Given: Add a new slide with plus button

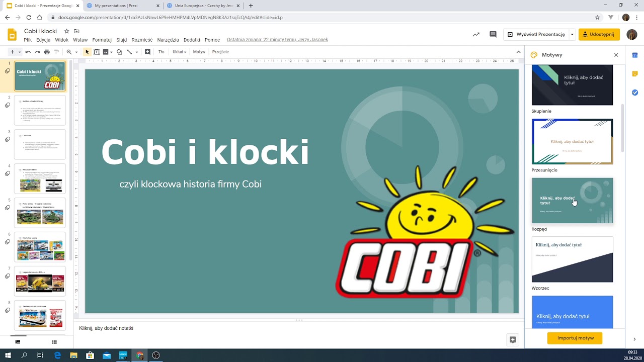Looking at the screenshot, I should [x=12, y=52].
